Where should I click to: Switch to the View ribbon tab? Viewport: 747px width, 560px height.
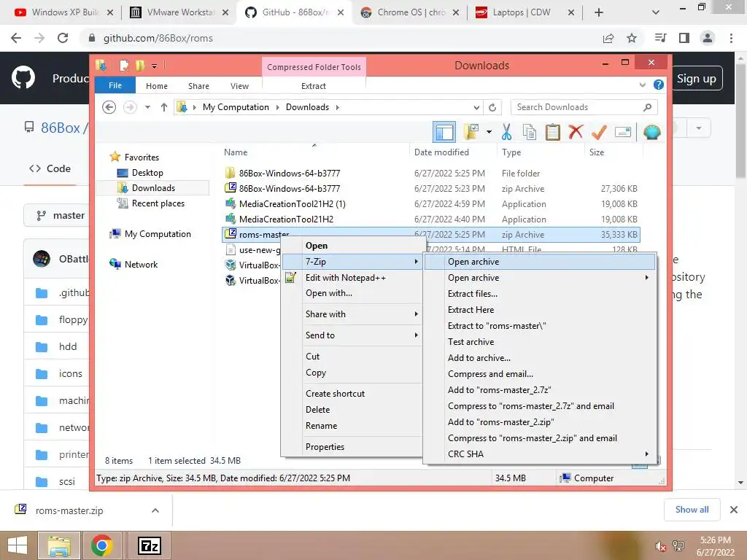click(239, 86)
